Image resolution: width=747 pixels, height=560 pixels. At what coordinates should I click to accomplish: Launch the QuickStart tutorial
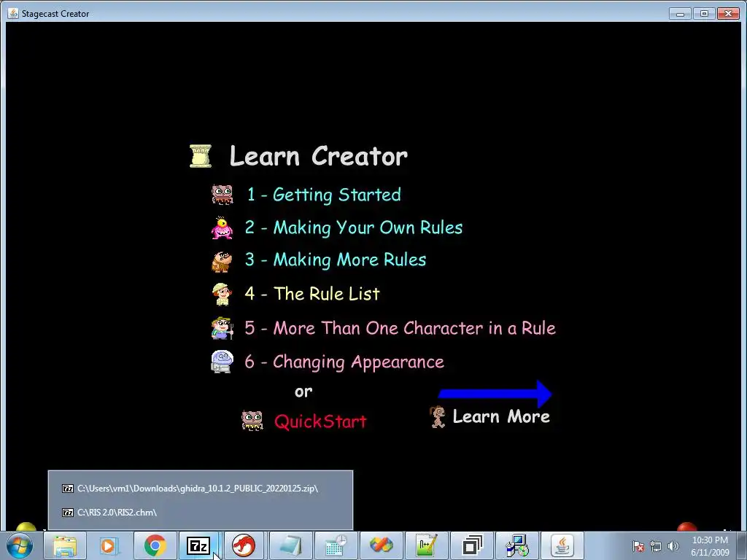tap(321, 421)
